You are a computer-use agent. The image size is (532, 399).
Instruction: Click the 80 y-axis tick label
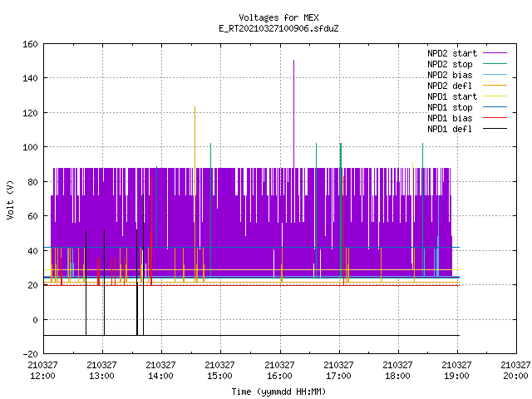point(32,182)
